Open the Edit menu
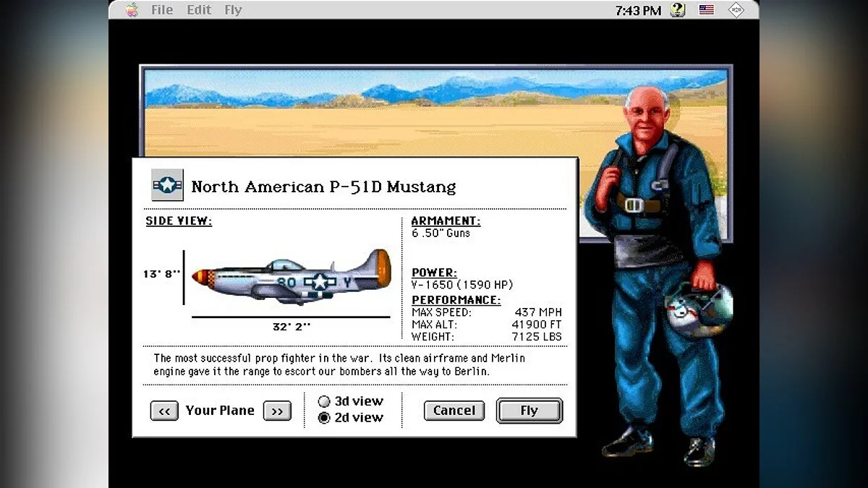Viewport: 868px width, 488px height. click(198, 9)
